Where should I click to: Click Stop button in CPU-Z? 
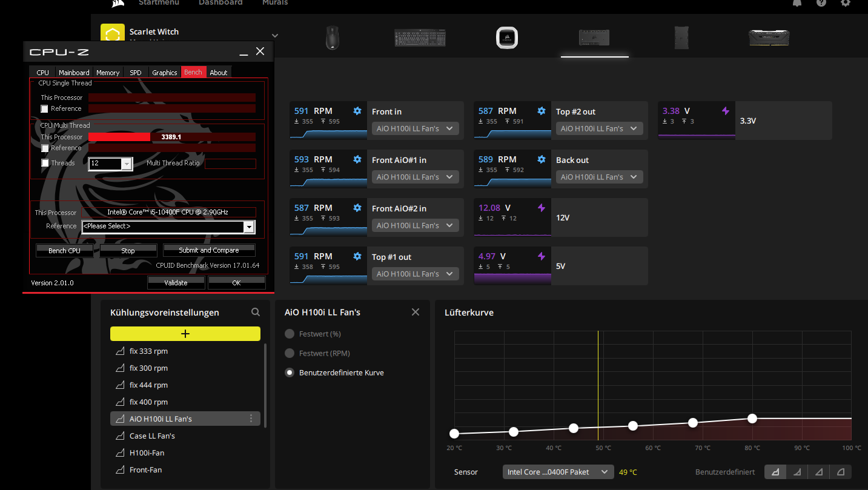click(128, 250)
